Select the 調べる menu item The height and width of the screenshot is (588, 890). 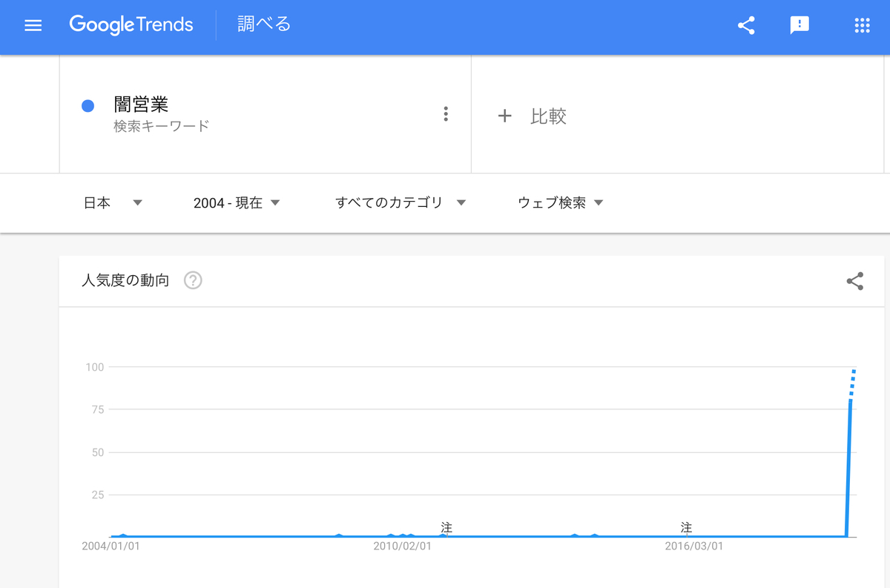(263, 24)
